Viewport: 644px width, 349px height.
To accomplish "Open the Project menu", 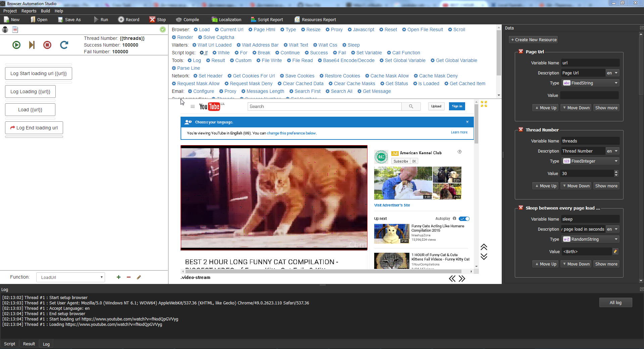I will (x=10, y=11).
